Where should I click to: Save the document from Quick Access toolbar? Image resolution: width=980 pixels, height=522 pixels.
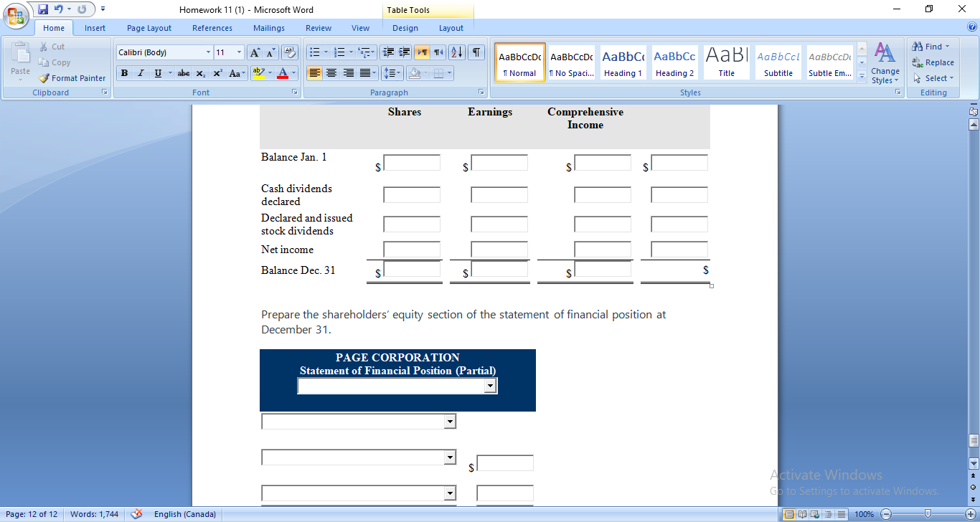(43, 9)
